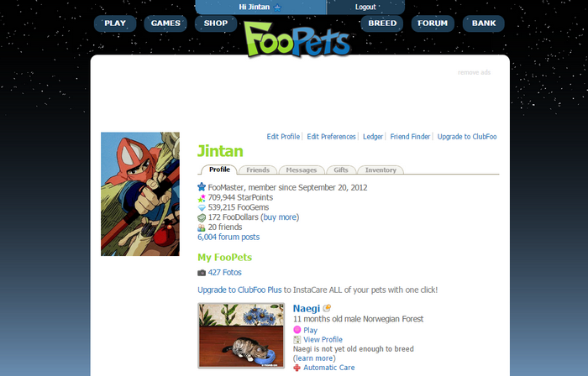Click the pink Play circle icon
This screenshot has width=588, height=376.
pos(297,330)
